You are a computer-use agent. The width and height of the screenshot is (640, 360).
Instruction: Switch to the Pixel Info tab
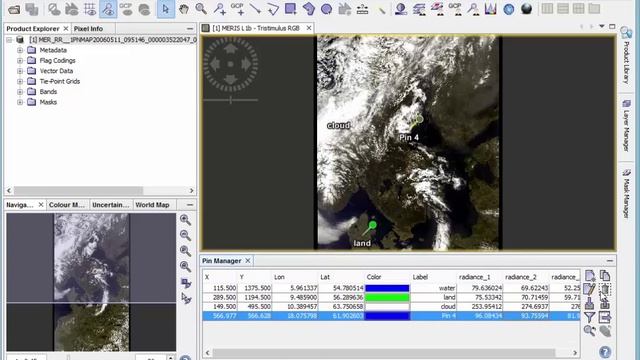(x=88, y=29)
